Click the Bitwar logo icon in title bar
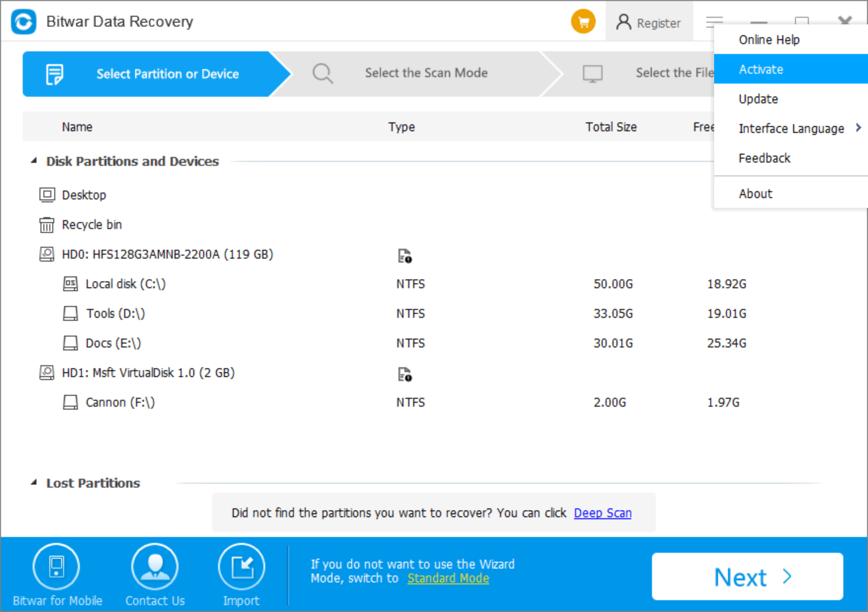The width and height of the screenshot is (868, 612). click(x=24, y=22)
